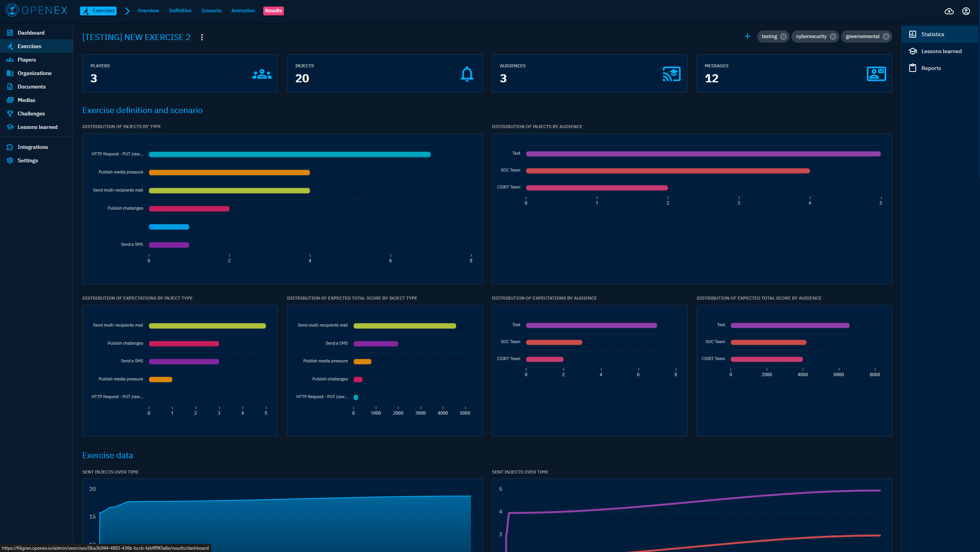Click the teal HTTP Request bar

pyautogui.click(x=289, y=154)
